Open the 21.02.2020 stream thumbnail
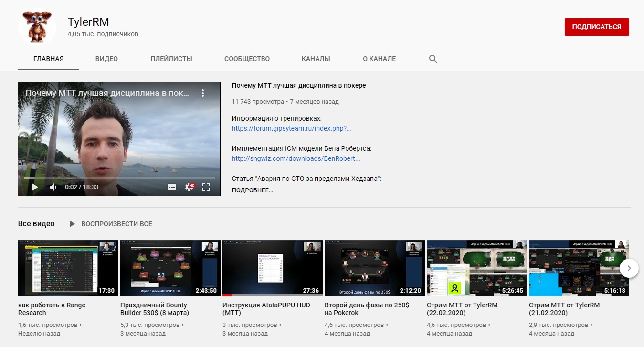The image size is (644, 347). pos(579,268)
